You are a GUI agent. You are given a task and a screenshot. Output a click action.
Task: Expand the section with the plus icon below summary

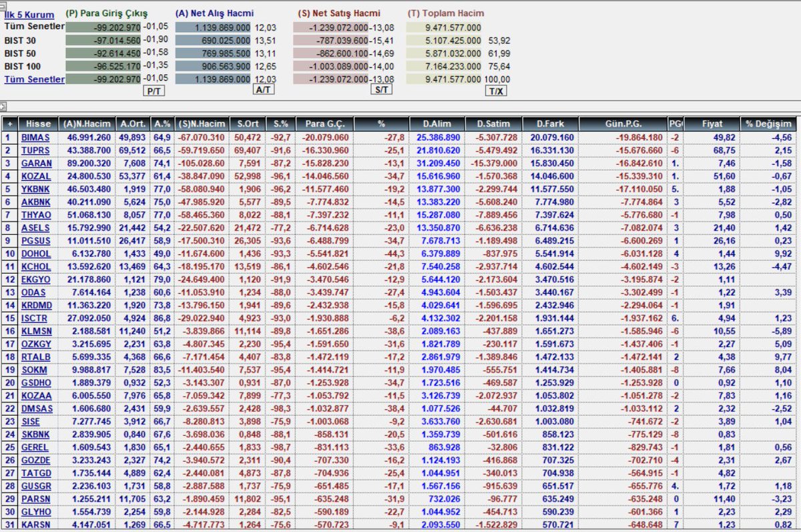pyautogui.click(x=3, y=106)
